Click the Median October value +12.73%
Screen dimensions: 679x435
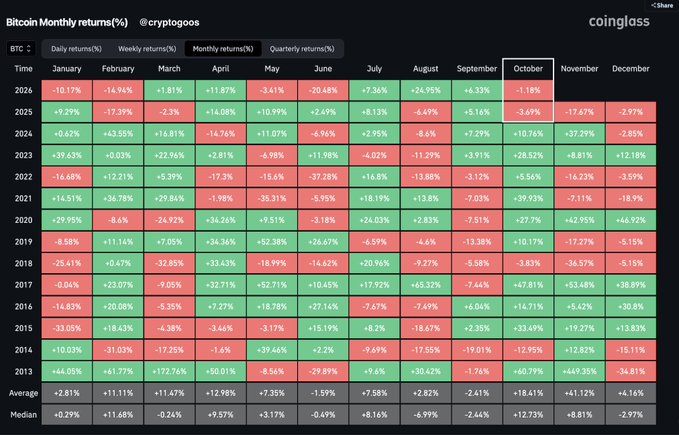pos(528,415)
